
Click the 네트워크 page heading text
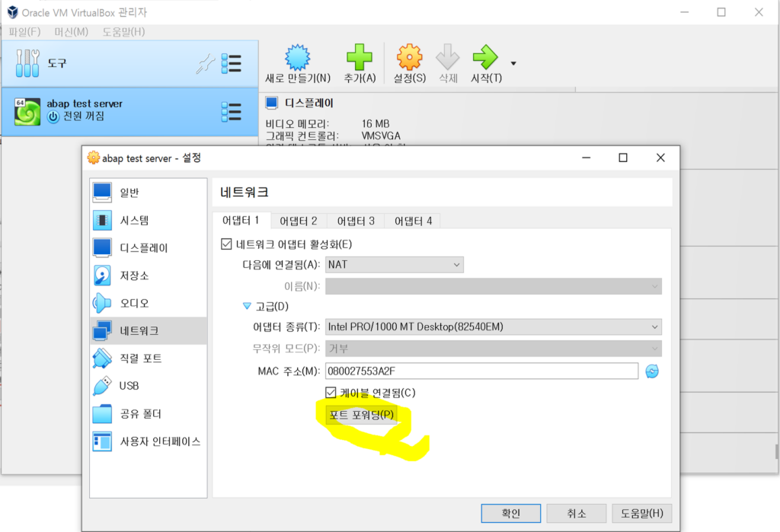pyautogui.click(x=245, y=193)
